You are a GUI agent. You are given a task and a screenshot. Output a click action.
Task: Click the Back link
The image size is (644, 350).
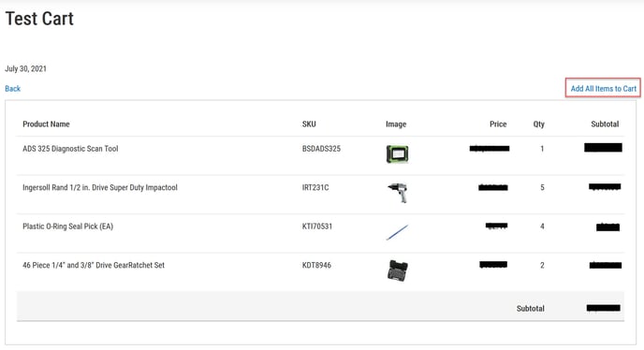point(13,88)
